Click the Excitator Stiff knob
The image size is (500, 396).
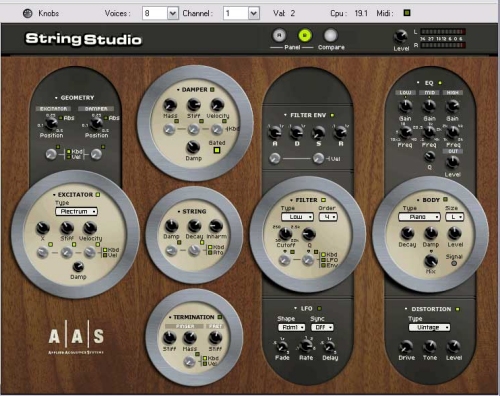(x=67, y=228)
